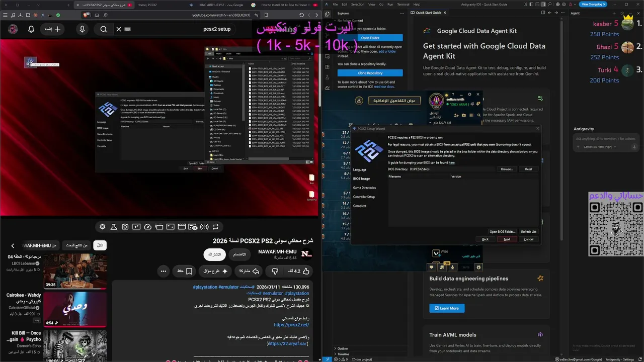Open the Selection menu in Antigravity
The image size is (644, 362).
358,4
